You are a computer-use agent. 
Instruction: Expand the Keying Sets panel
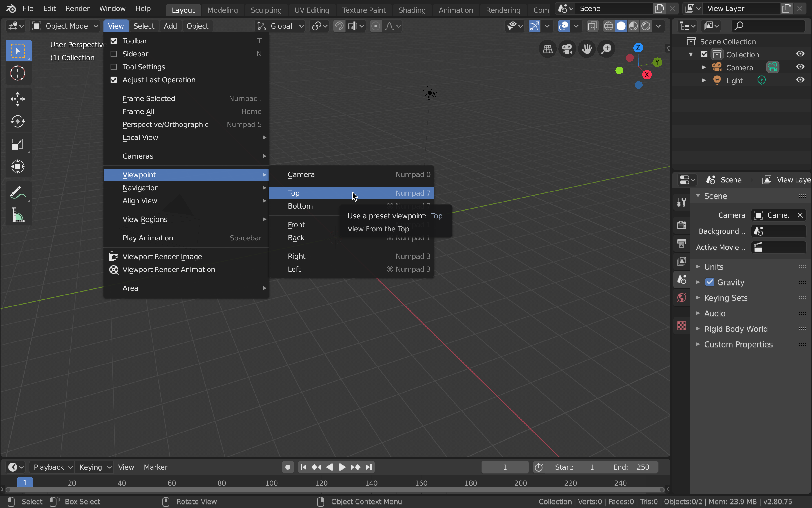[x=725, y=298]
